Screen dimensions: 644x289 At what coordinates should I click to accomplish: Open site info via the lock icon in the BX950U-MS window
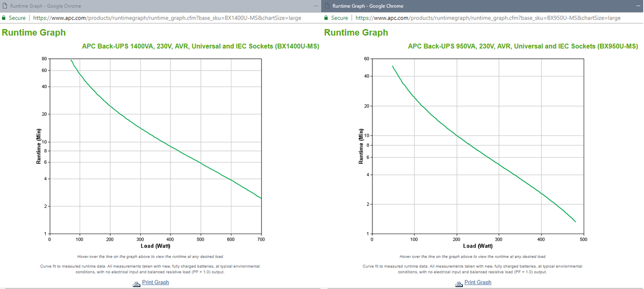coord(327,18)
